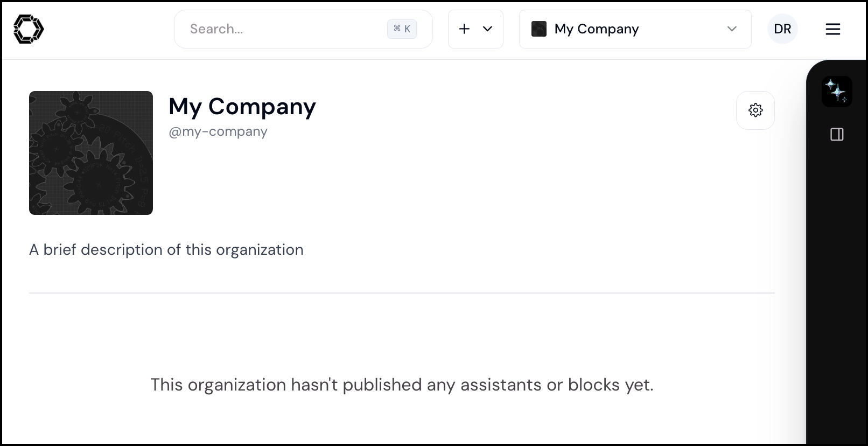Screen dimensions: 868x446
Task: Click the small organization thumbnail in the selector
Action: (539, 29)
